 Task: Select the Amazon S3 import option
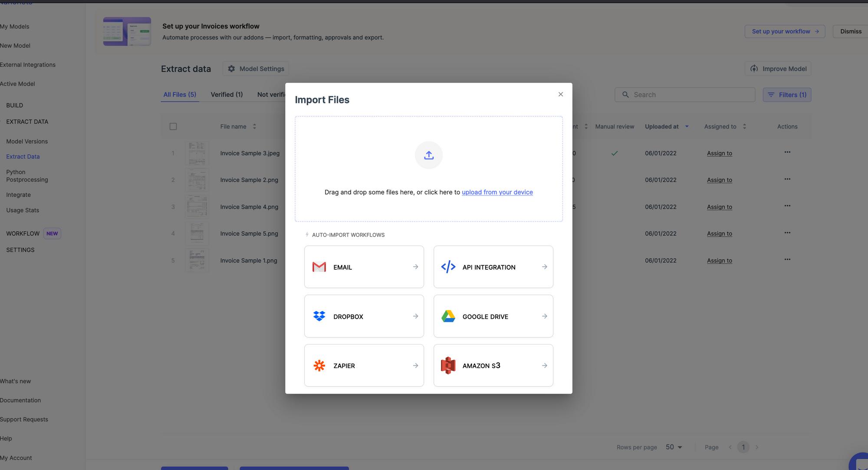point(493,366)
